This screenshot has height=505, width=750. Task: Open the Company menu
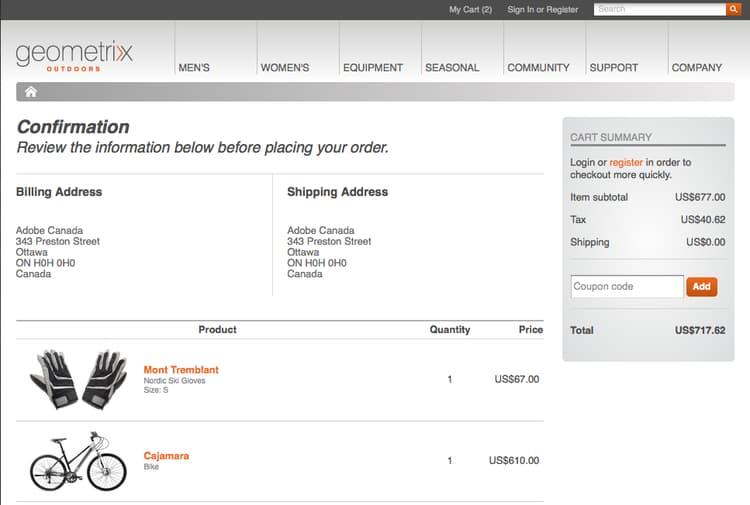pos(697,68)
